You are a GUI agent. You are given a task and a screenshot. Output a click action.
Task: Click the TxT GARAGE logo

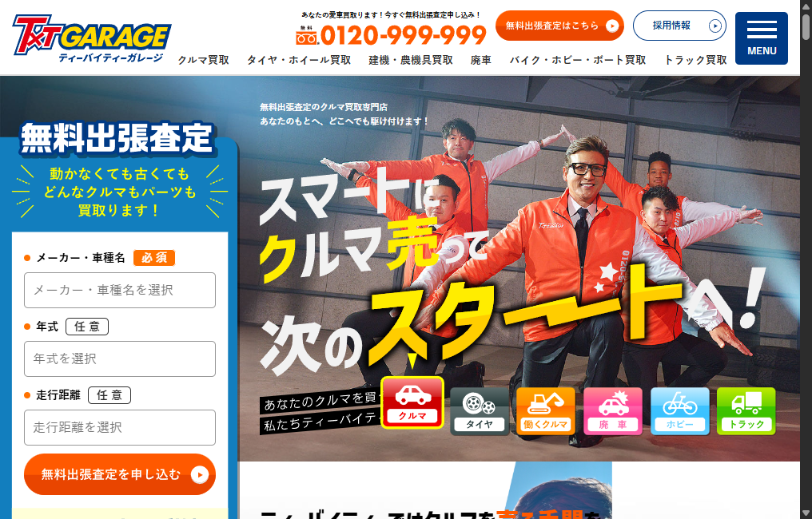point(92,38)
